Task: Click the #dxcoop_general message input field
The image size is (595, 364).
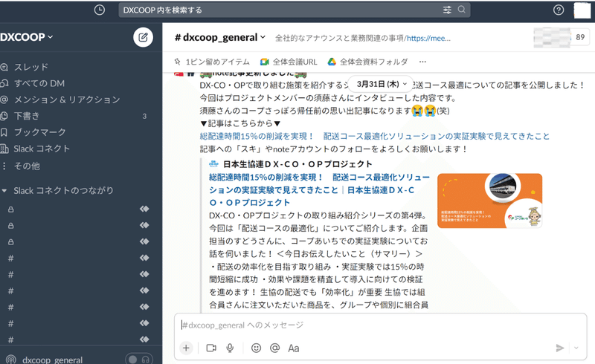Action: tap(380, 325)
